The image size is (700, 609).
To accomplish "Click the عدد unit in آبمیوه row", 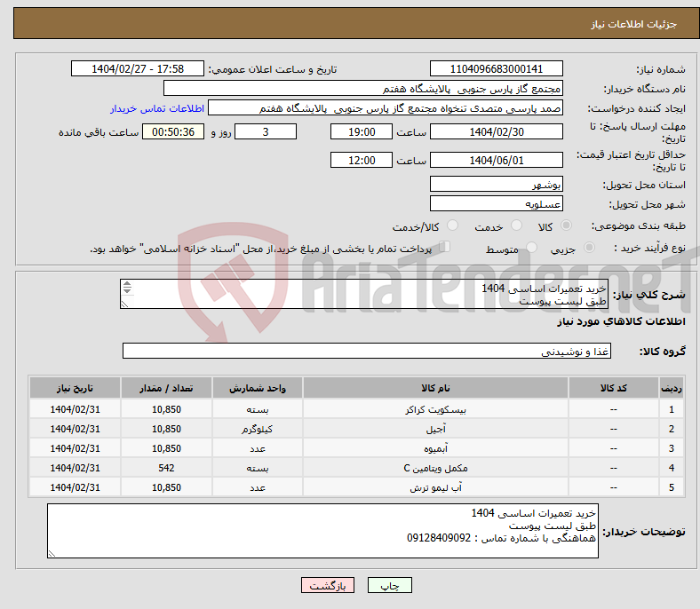I will [x=257, y=448].
